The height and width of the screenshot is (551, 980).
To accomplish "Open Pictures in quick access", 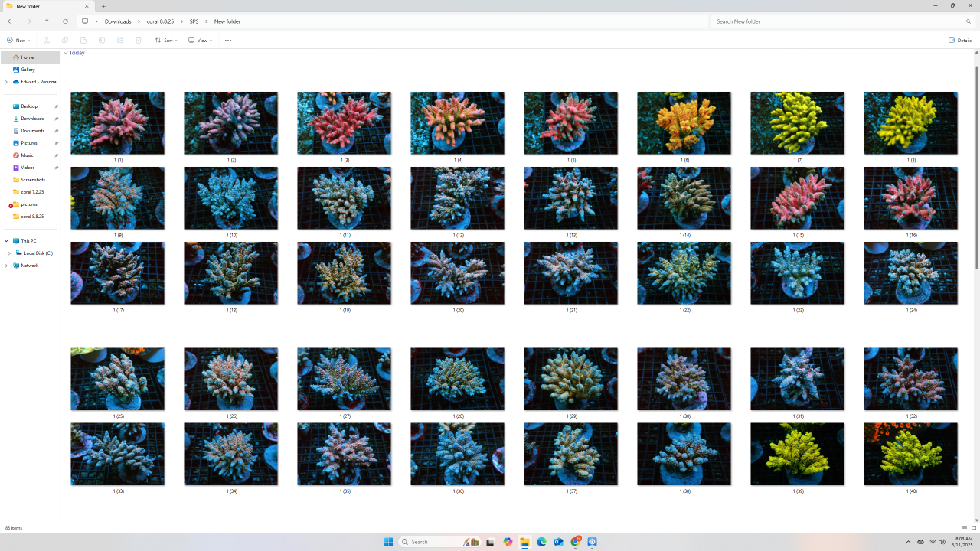I will point(30,143).
